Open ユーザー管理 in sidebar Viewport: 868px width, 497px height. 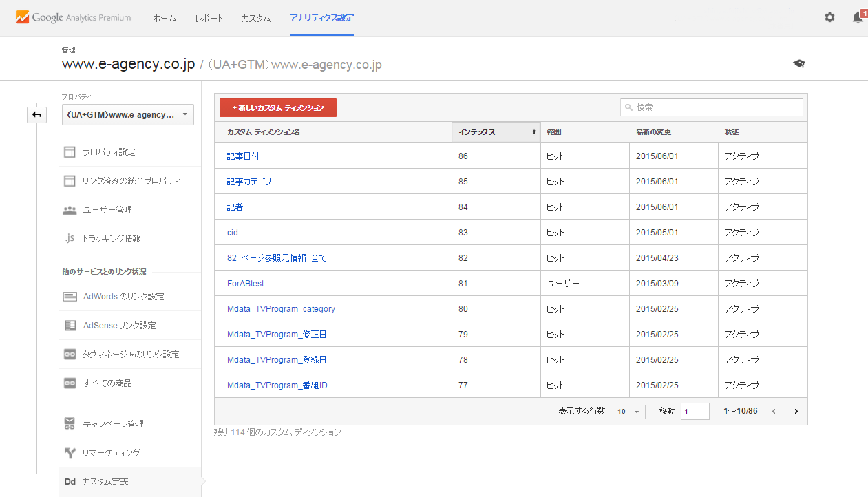tap(107, 210)
